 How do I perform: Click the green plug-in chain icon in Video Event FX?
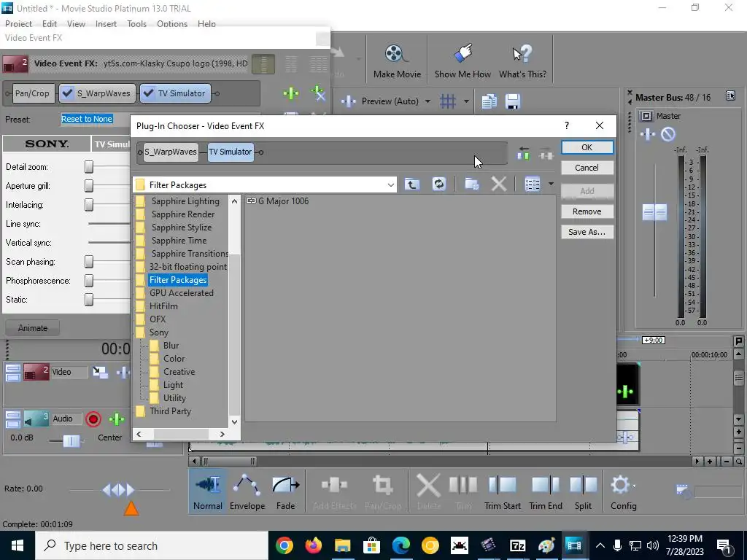pyautogui.click(x=290, y=93)
